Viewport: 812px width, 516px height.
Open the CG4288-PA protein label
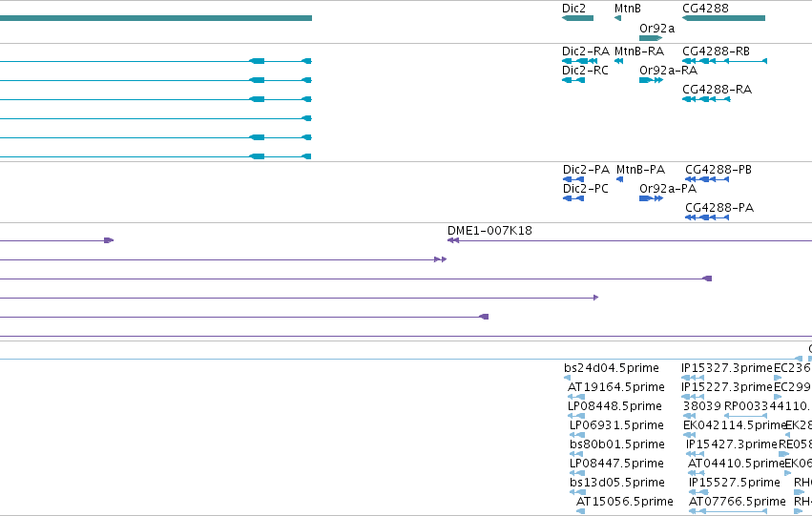tap(719, 208)
